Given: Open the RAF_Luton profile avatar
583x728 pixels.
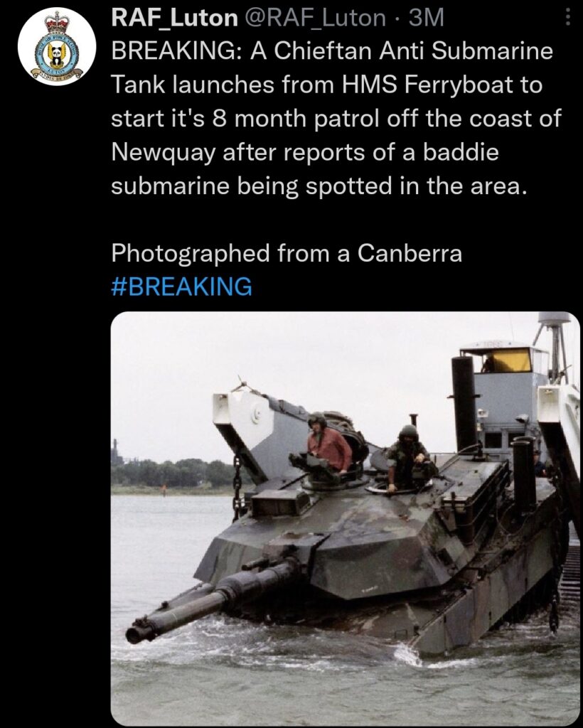Looking at the screenshot, I should [57, 46].
